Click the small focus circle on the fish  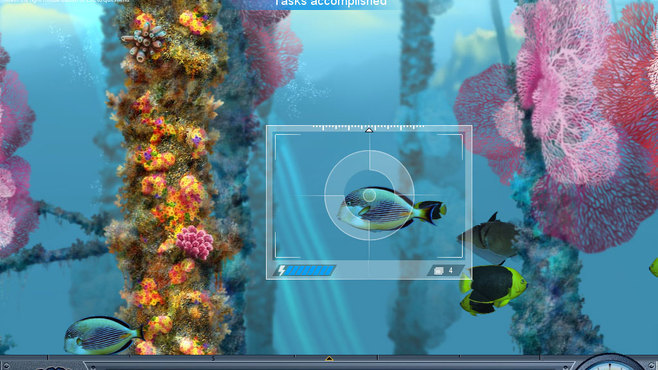(x=369, y=195)
